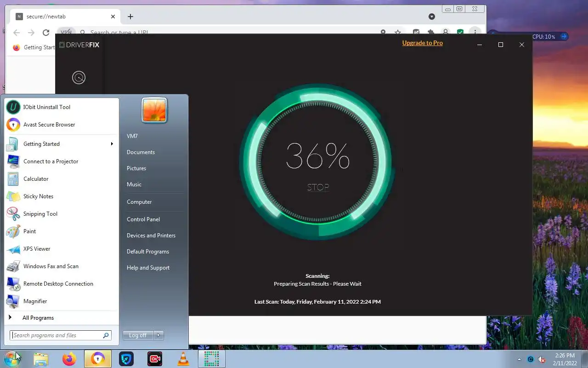Close the secure://newtab browser tab

(113, 17)
